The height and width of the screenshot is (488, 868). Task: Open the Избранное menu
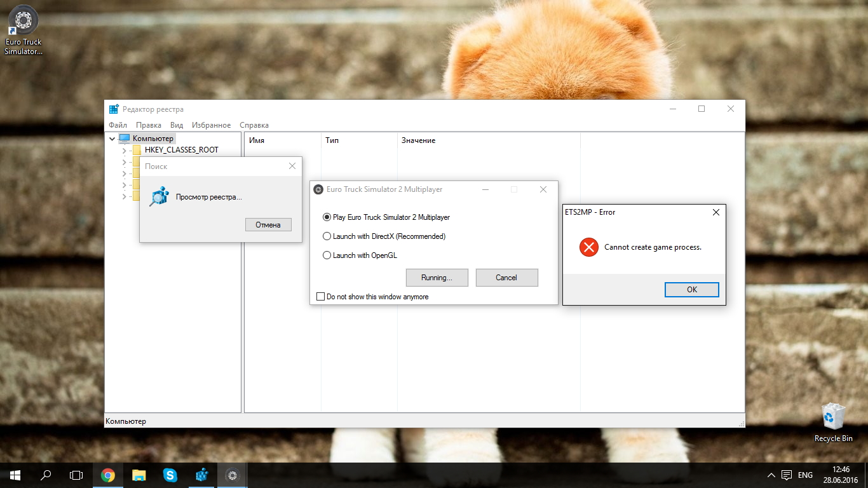click(x=212, y=125)
